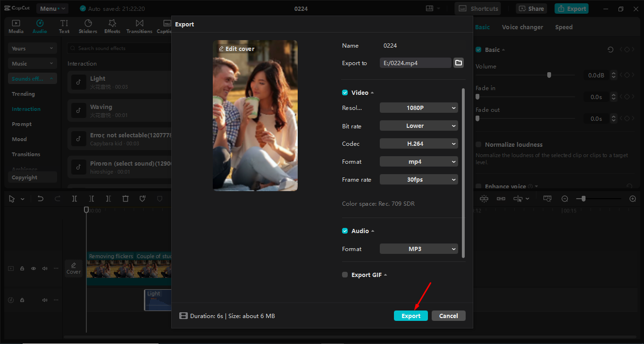Click the Split tool icon
This screenshot has width=644, height=344.
pyautogui.click(x=75, y=199)
